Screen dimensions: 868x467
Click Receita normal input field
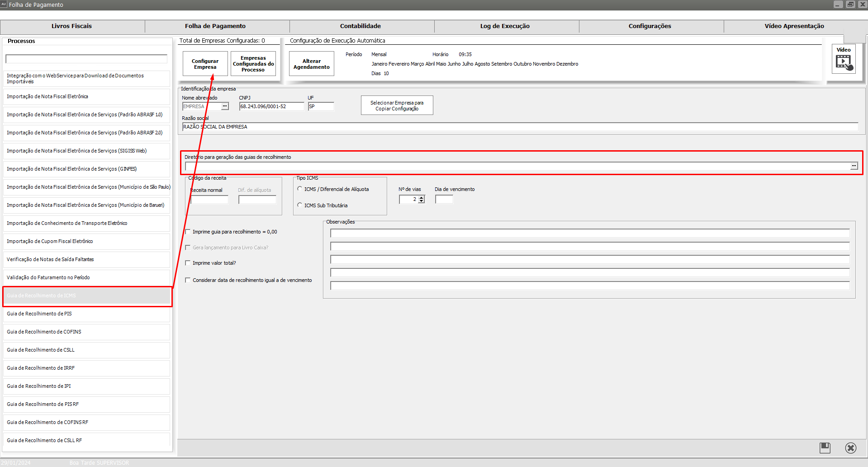click(x=210, y=200)
